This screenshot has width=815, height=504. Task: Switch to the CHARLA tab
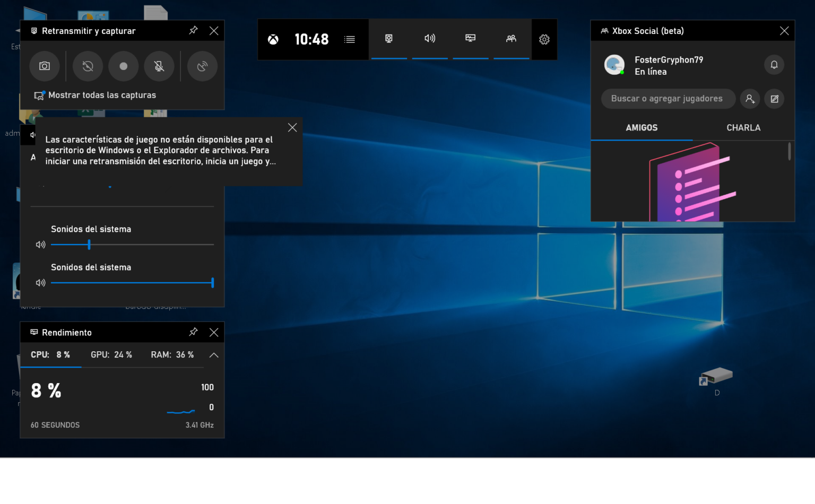tap(743, 128)
